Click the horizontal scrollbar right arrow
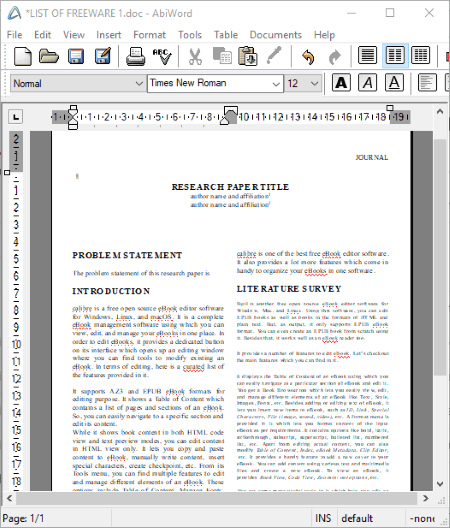The height and width of the screenshot is (528, 450). click(426, 498)
